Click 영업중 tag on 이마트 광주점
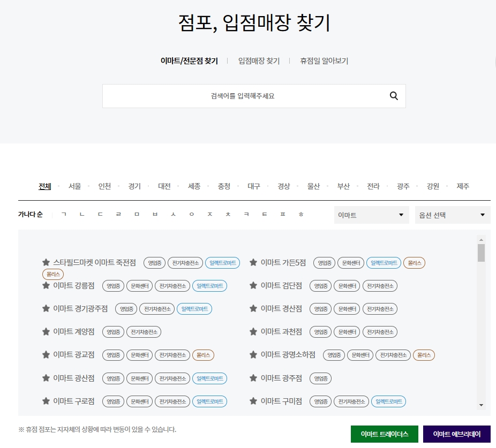 click(x=320, y=378)
